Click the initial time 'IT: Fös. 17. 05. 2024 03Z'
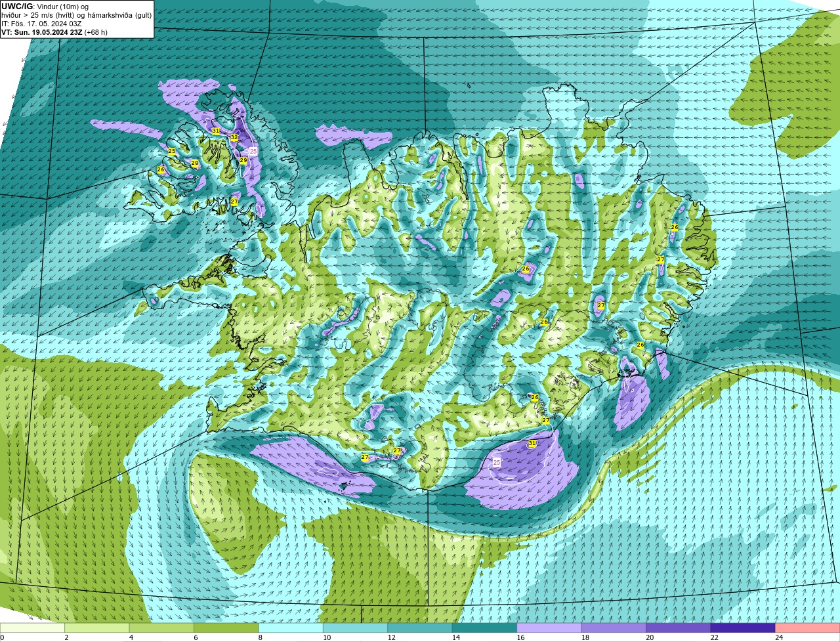The height and width of the screenshot is (642, 840). coord(41,24)
